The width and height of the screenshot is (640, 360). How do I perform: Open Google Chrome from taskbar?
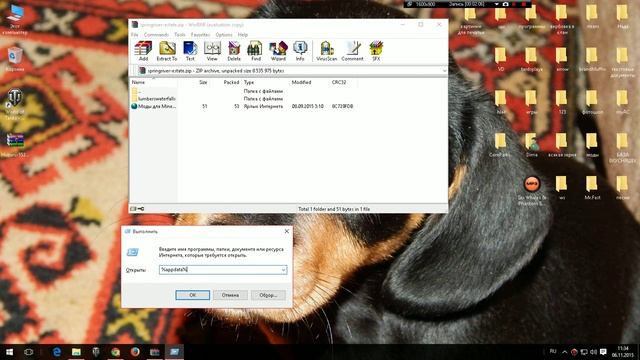tap(116, 352)
